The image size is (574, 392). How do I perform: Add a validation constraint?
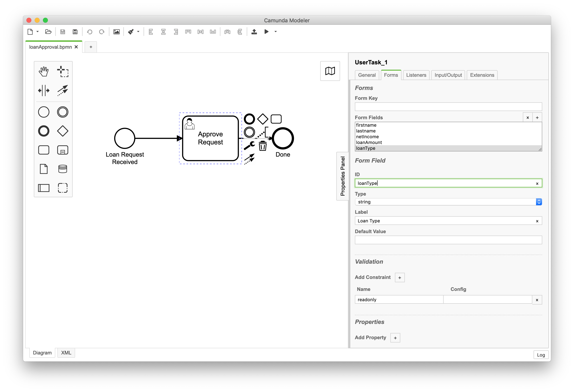(x=400, y=278)
